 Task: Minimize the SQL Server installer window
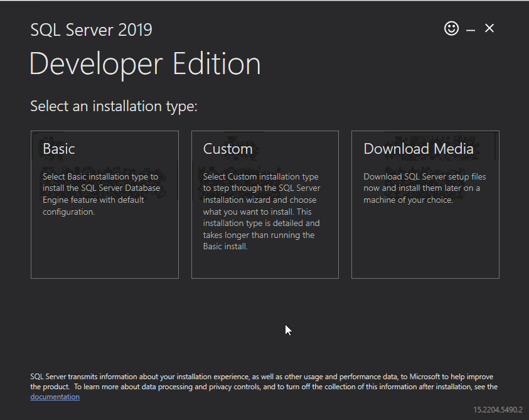(471, 30)
